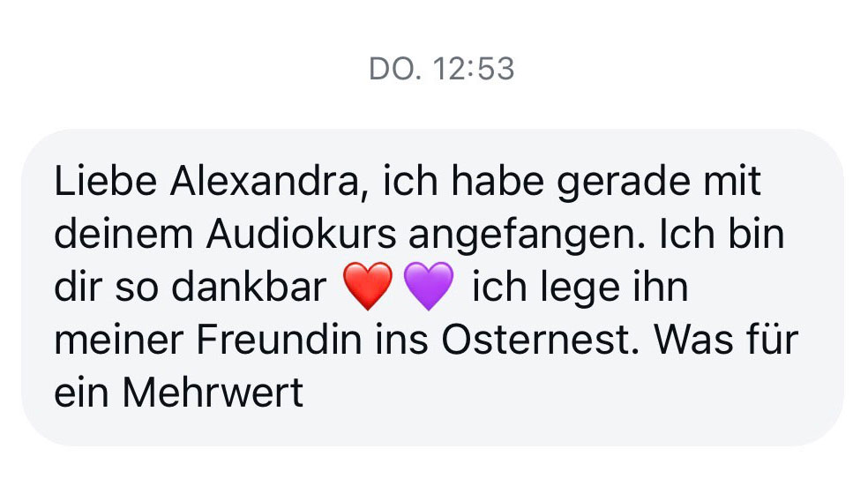Select the greeting word Liebe

coord(105,181)
